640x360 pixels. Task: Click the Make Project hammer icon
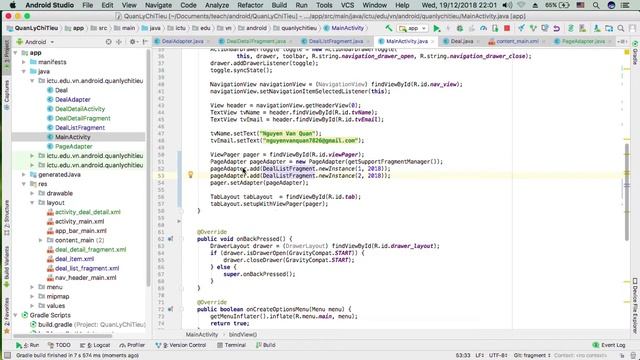pyautogui.click(x=389, y=28)
